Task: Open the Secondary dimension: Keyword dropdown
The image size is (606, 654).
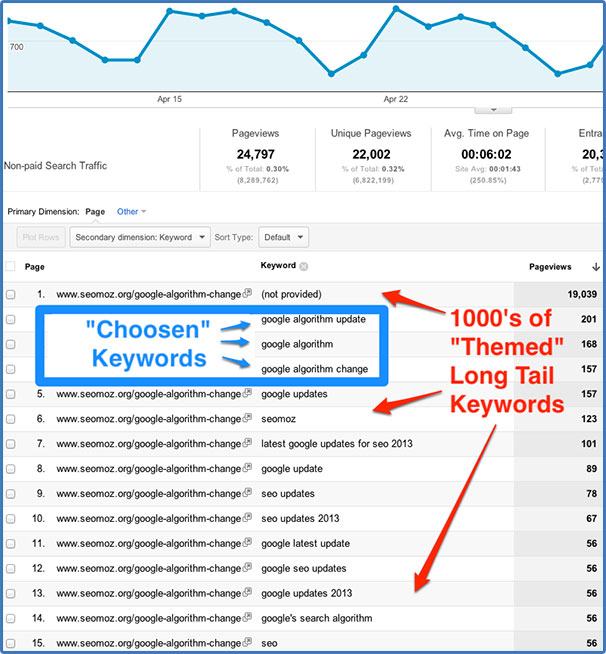Action: 140,237
